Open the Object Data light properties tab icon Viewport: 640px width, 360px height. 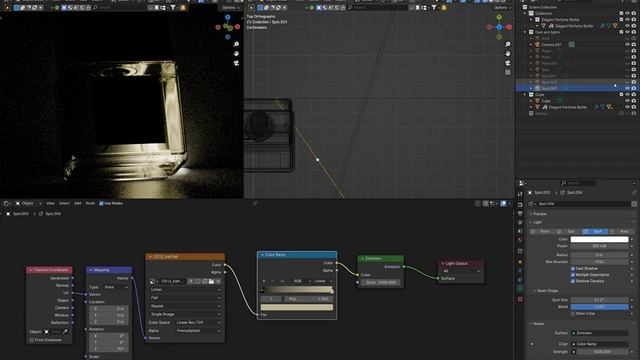[520, 289]
